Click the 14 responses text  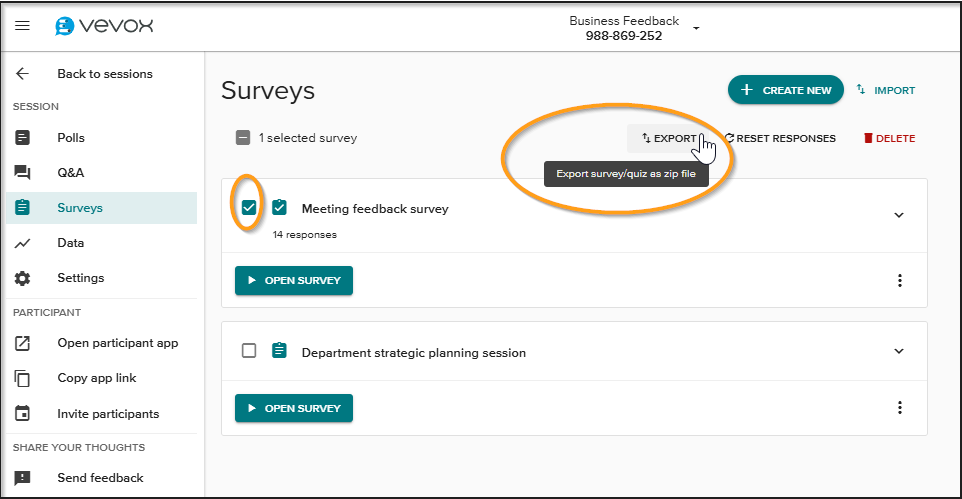(305, 234)
